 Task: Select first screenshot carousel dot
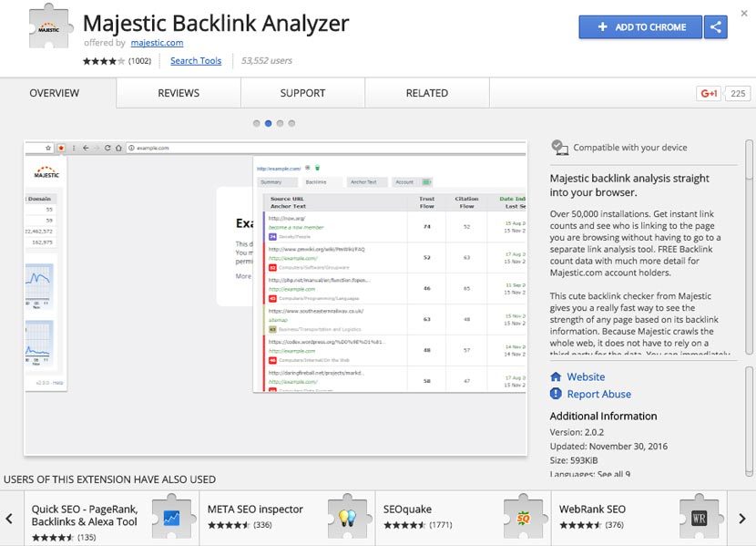(257, 123)
